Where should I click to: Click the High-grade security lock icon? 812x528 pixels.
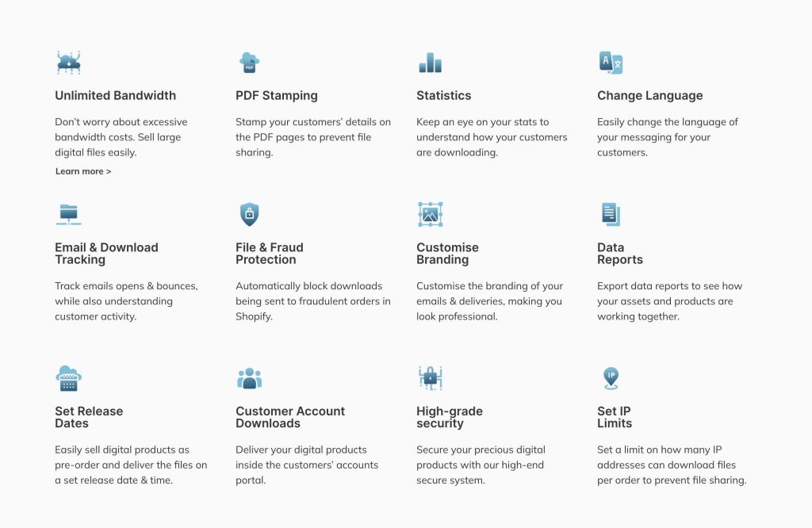[431, 378]
